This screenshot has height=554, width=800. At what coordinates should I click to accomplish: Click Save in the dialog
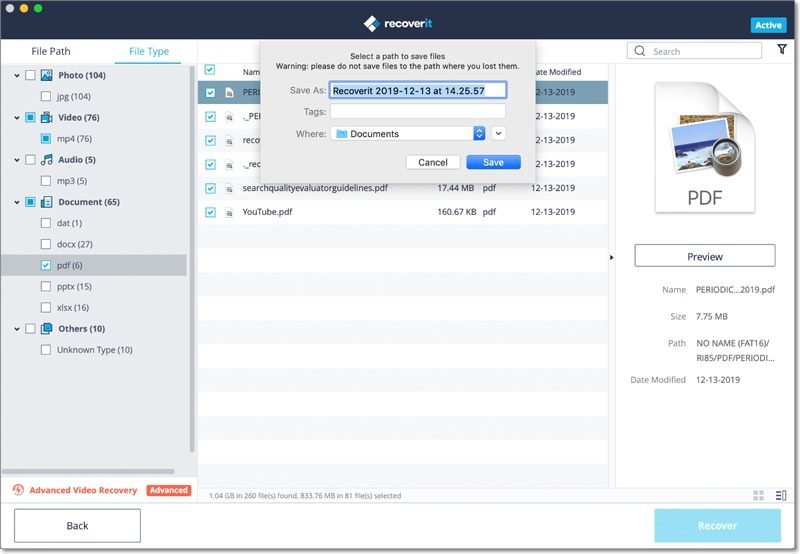[493, 162]
